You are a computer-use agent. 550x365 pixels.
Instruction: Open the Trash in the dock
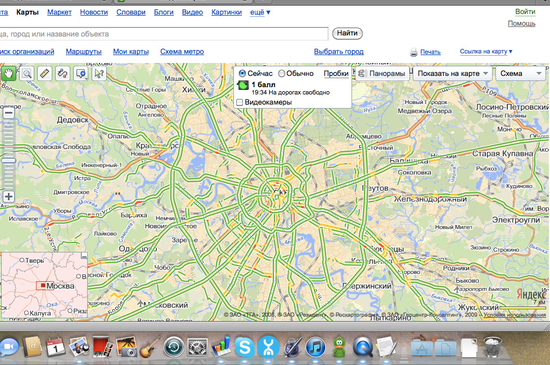point(493,347)
